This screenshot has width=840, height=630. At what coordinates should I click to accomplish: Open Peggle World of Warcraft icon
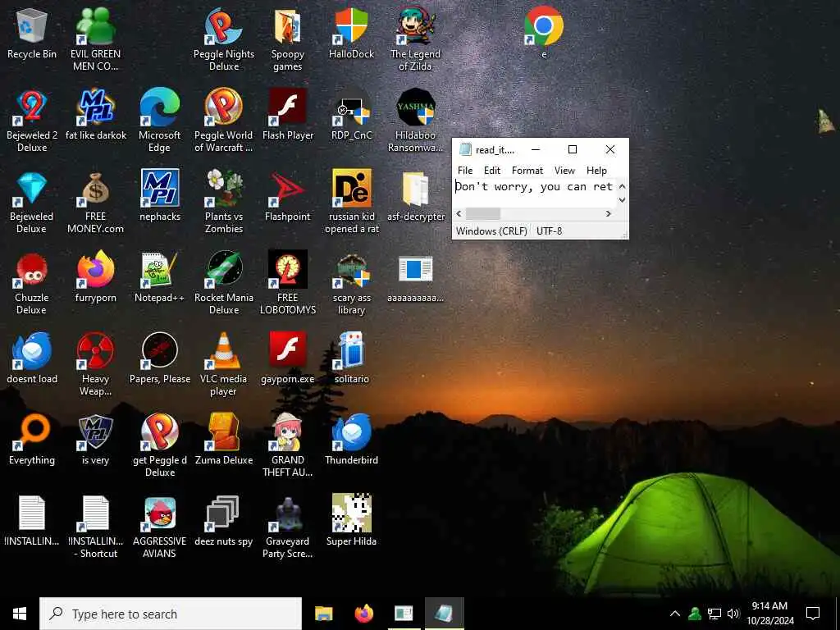pos(224,121)
